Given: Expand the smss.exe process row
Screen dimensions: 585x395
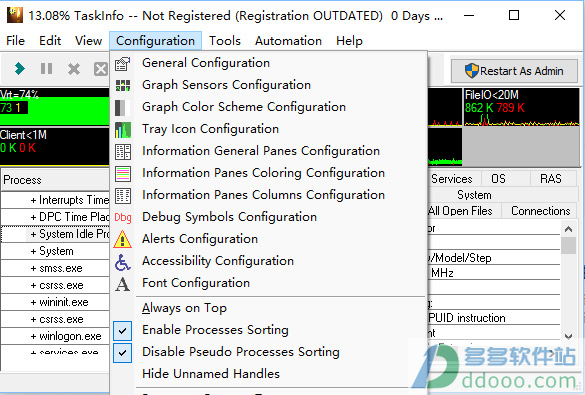Looking at the screenshot, I should (x=33, y=269).
